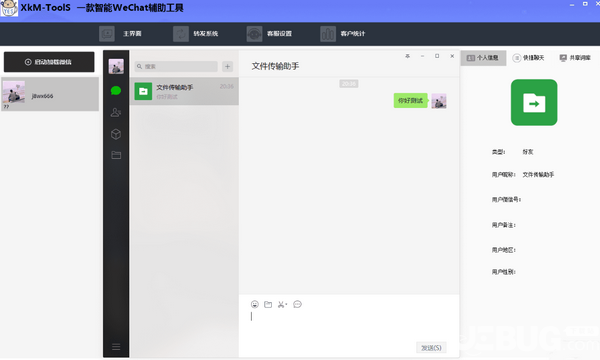Switch to the 个人信息 tab
The height and width of the screenshot is (360, 600).
(x=483, y=58)
